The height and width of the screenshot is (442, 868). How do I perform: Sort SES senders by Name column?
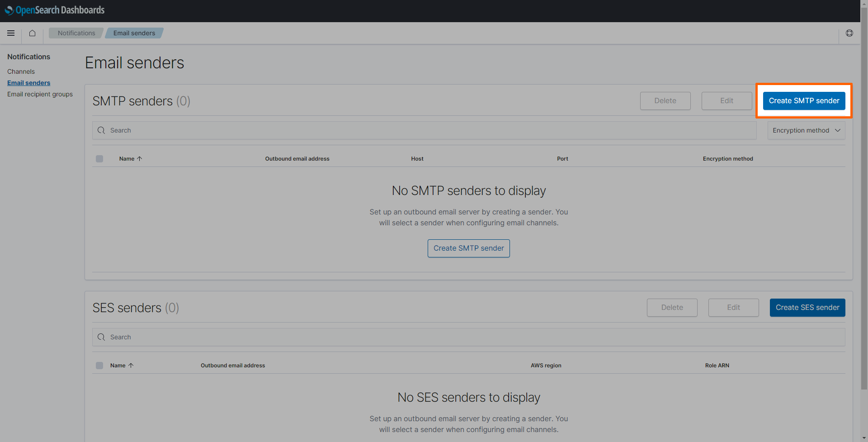tap(122, 366)
